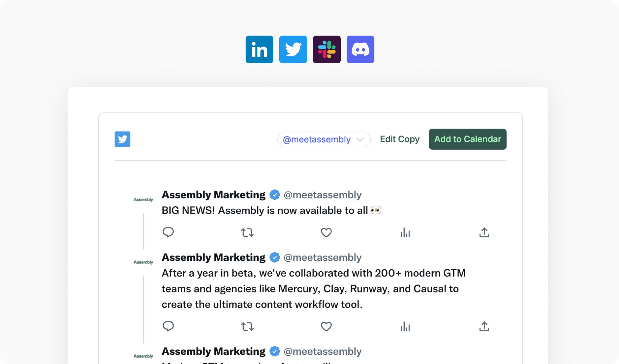Click the Edit Copy link
Screen dimensions: 619x364
[x=399, y=139]
